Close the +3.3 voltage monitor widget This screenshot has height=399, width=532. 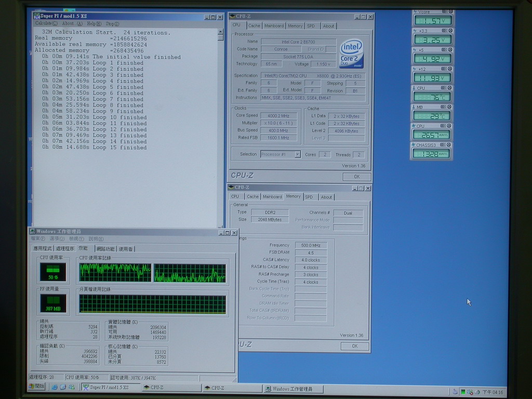tap(450, 31)
